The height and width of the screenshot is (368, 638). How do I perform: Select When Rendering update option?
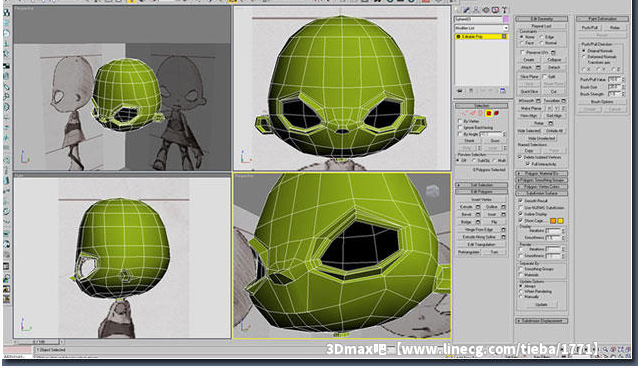coord(520,291)
